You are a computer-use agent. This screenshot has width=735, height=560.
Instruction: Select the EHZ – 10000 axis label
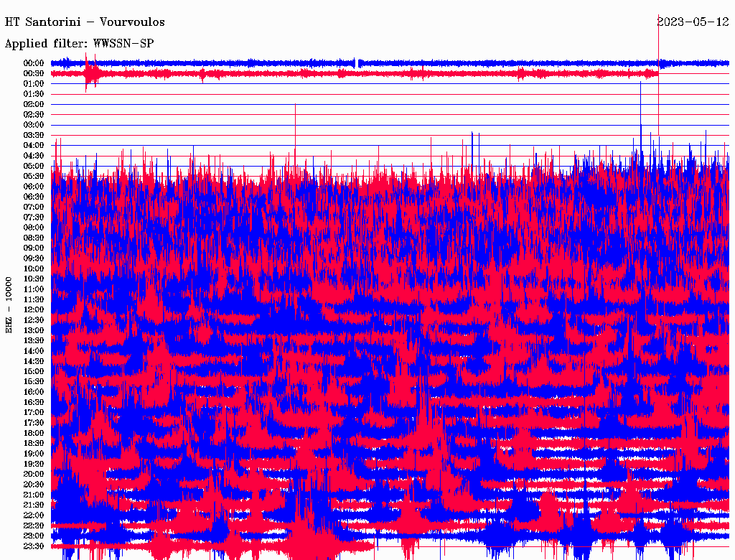click(9, 304)
